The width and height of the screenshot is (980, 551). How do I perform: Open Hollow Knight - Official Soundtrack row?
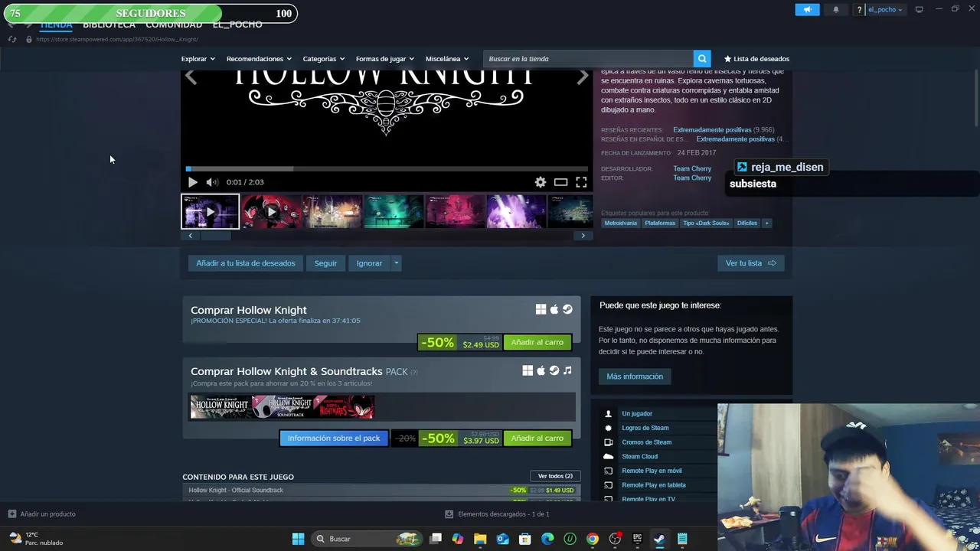point(381,491)
